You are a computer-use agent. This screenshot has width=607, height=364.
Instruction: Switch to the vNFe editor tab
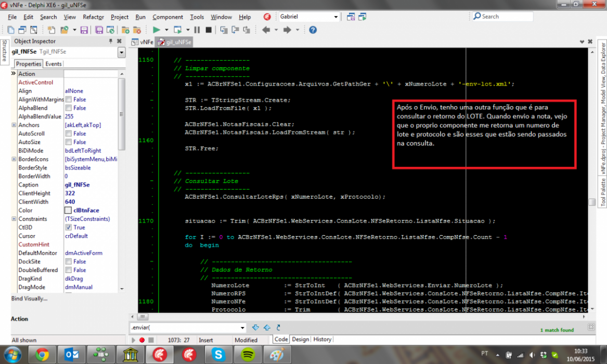(x=143, y=42)
